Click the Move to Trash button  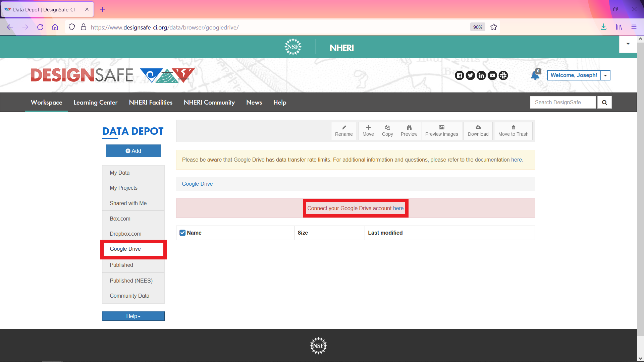(x=513, y=131)
